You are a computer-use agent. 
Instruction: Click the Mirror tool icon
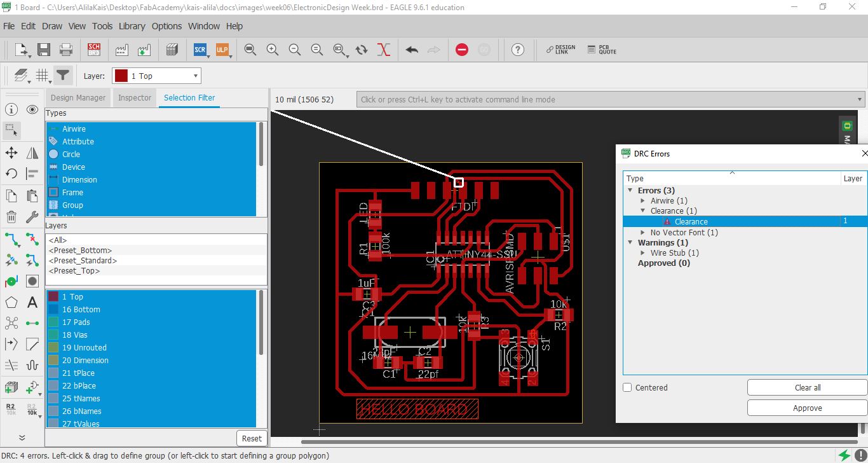point(32,153)
